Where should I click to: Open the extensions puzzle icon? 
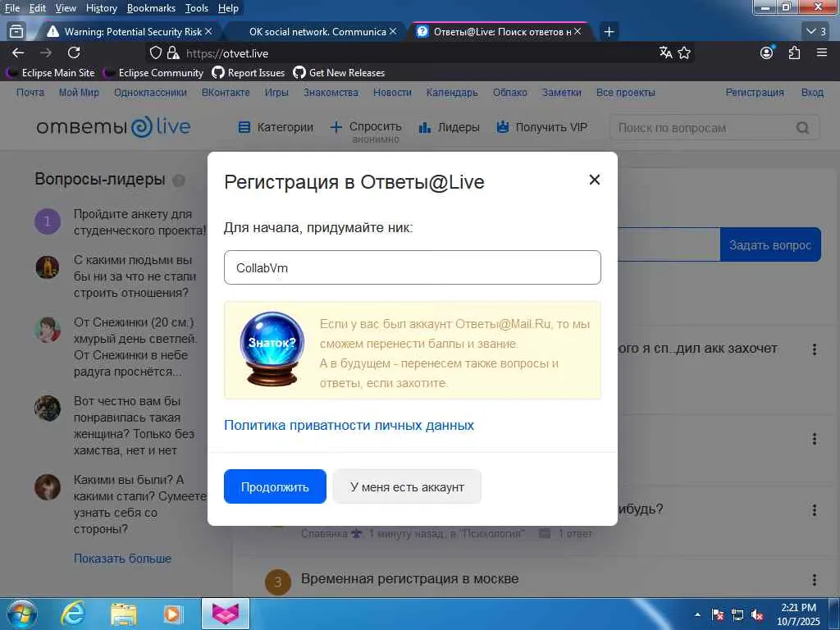pos(794,52)
